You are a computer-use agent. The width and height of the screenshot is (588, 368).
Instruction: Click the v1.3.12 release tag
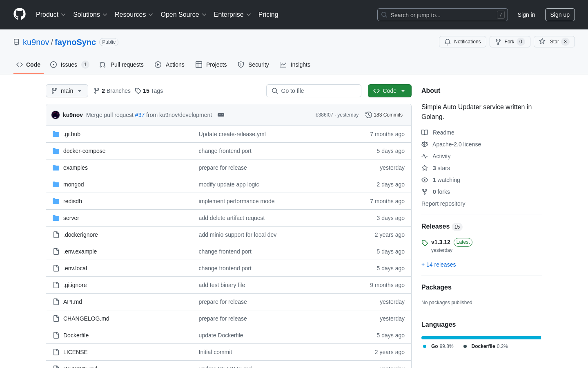441,242
